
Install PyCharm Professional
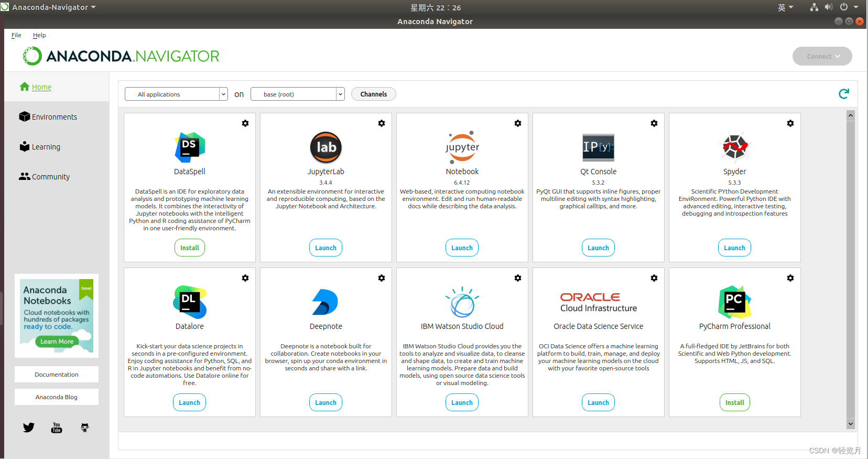point(735,402)
